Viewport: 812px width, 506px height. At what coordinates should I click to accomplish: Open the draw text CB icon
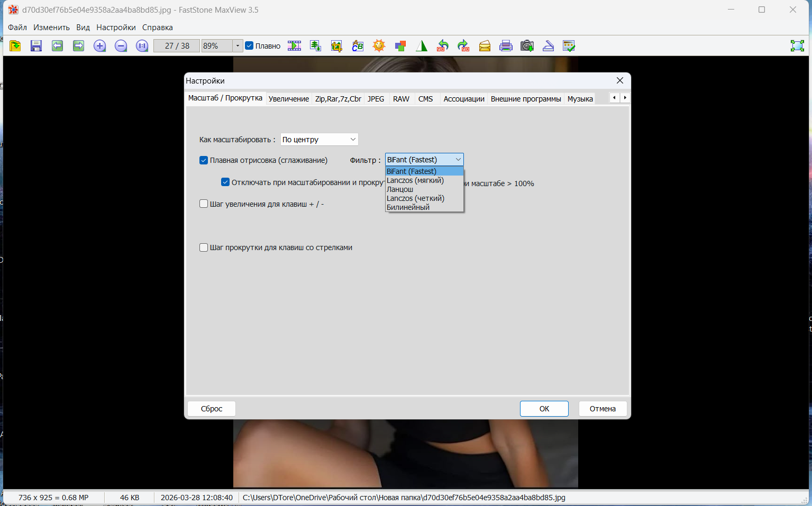click(358, 46)
